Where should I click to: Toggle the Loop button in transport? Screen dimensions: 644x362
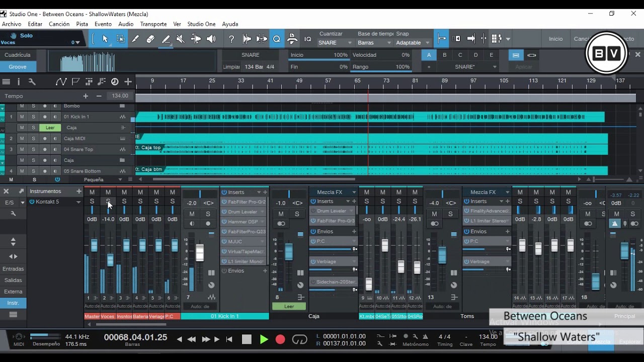pyautogui.click(x=299, y=339)
